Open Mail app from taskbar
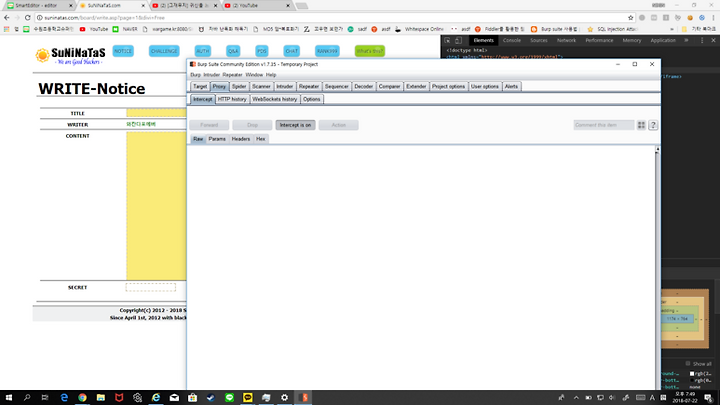This screenshot has height=405, width=720. (x=174, y=398)
